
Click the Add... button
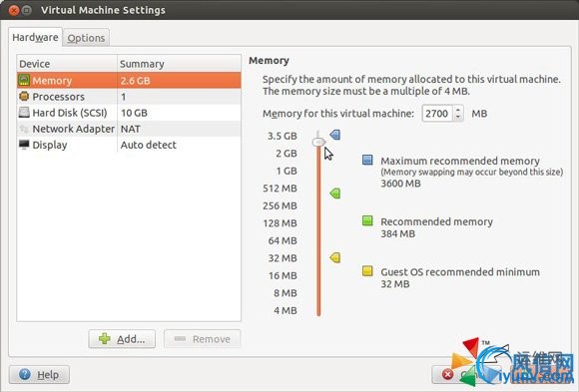(x=122, y=339)
